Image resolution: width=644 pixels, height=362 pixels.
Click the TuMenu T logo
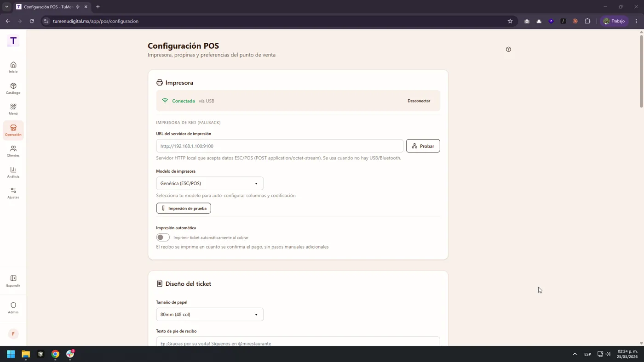point(13,41)
